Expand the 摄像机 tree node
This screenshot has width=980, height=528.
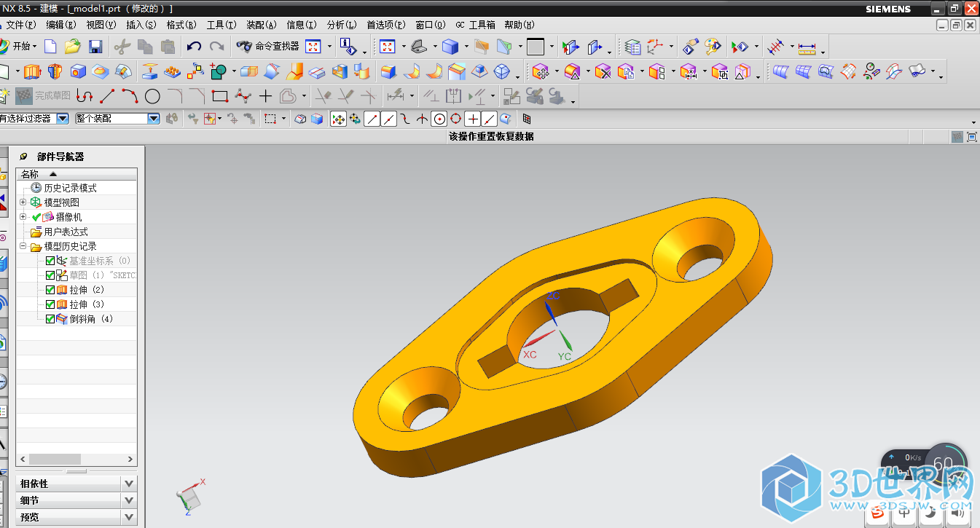click(23, 217)
